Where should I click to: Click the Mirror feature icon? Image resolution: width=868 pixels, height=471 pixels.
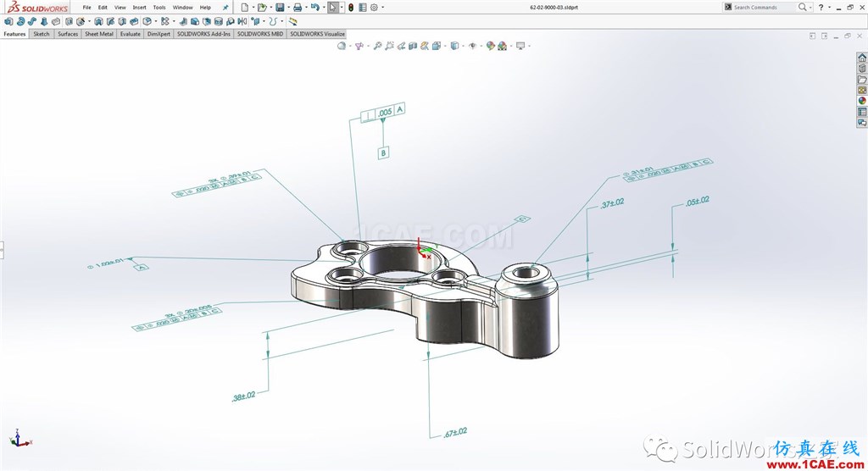(242, 21)
